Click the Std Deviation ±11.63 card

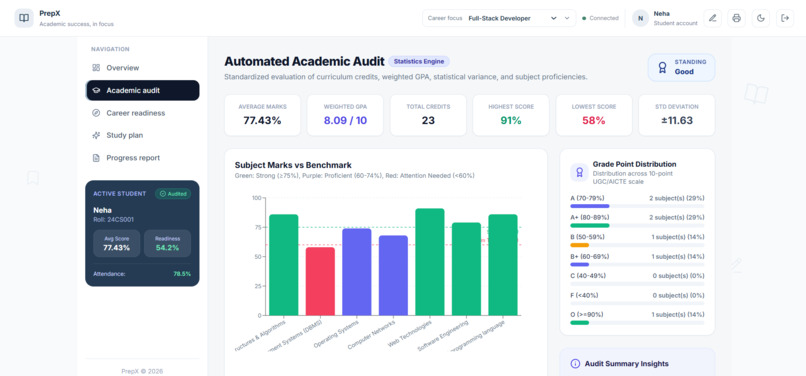click(x=676, y=115)
